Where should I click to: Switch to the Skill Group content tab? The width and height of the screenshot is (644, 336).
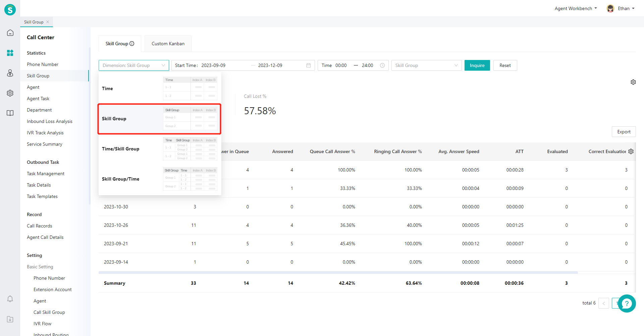tap(120, 44)
